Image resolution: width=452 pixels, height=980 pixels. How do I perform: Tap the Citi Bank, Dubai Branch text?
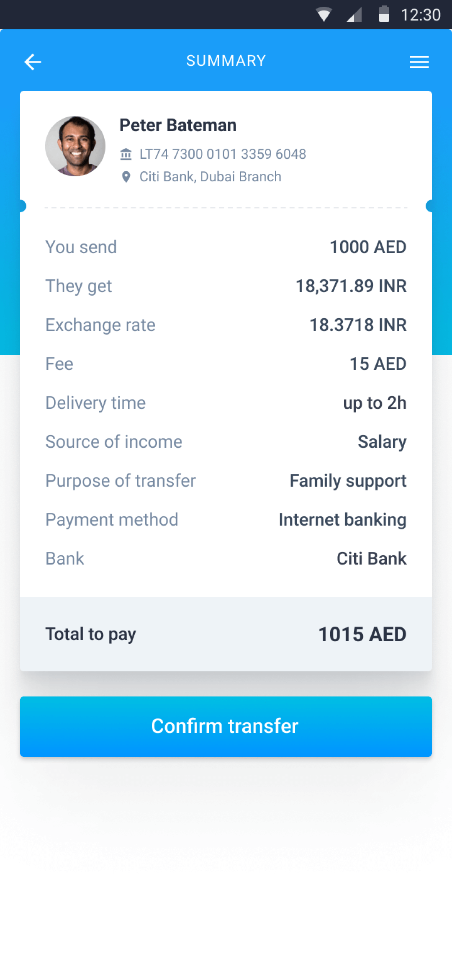pyautogui.click(x=210, y=177)
